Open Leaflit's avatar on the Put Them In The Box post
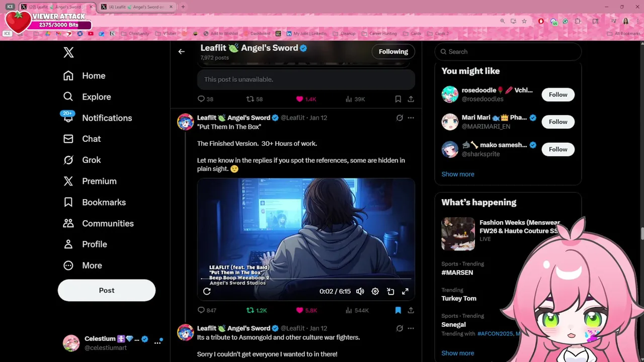This screenshot has width=644, height=362. 185,122
